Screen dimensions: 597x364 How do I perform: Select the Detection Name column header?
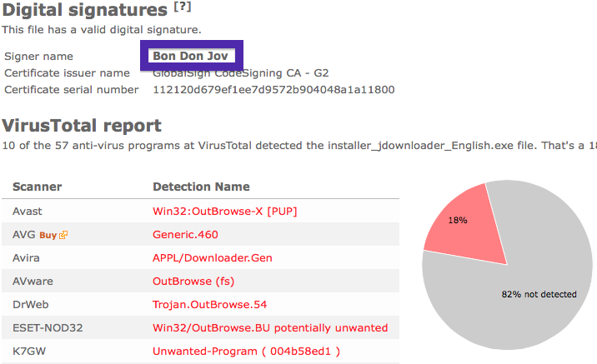[x=201, y=187]
